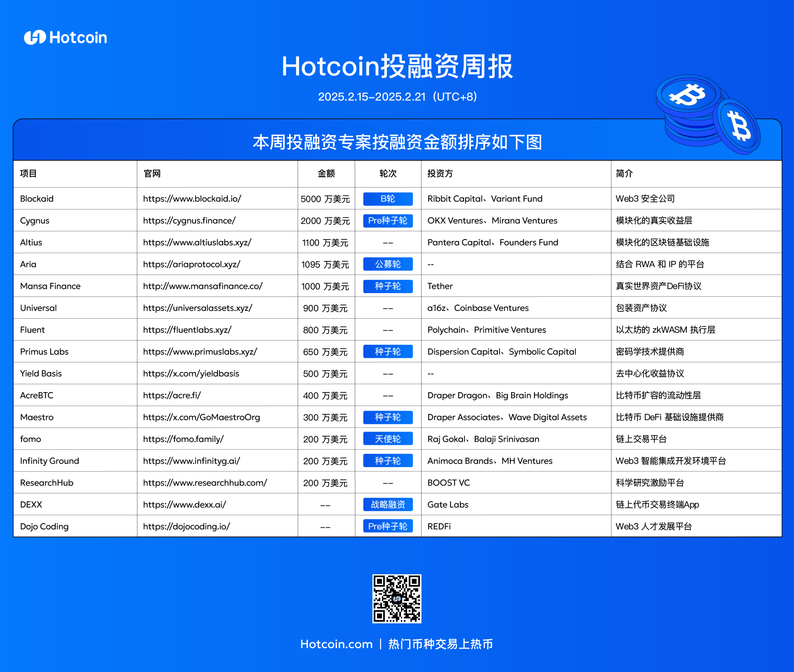Screen dimensions: 794x672
Task: Visit the acre.fi link
Action: click(x=172, y=395)
